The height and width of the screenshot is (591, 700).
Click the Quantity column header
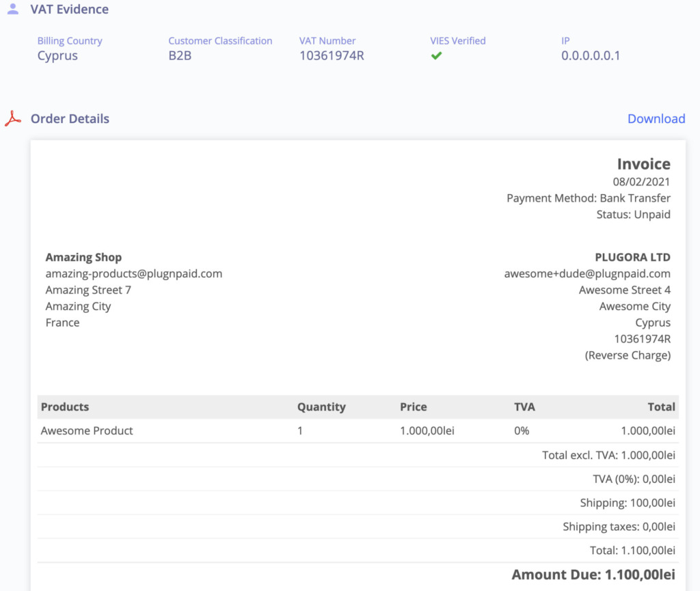point(321,407)
